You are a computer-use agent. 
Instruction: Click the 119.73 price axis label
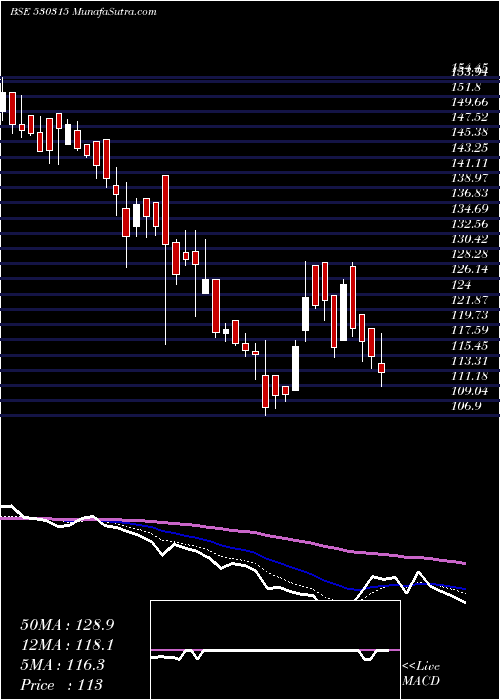tap(469, 315)
